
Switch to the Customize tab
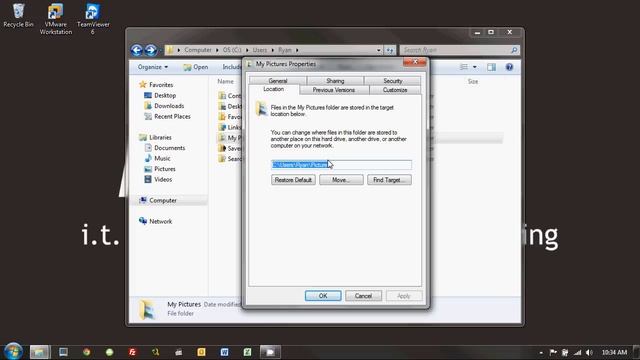[395, 90]
